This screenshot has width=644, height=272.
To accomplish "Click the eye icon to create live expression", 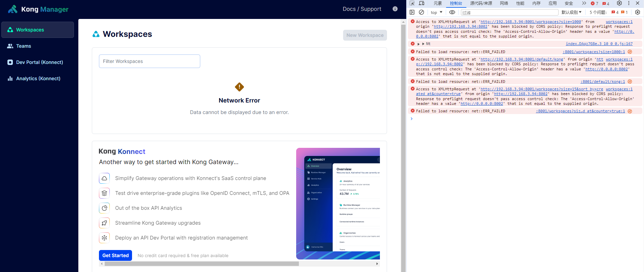I will coord(452,12).
